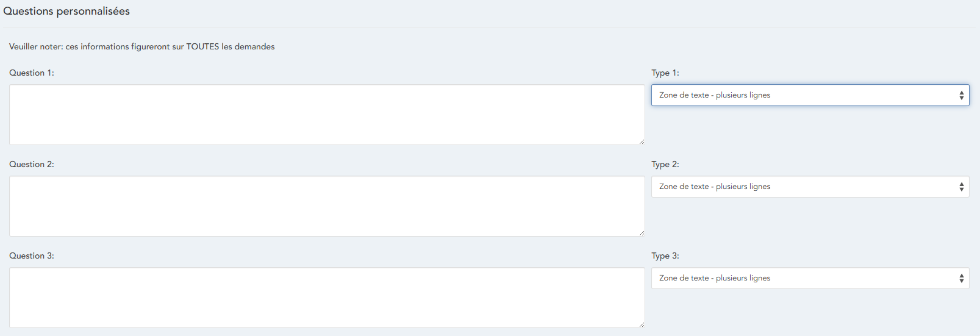Click the "Type 3:" label

[x=665, y=256]
